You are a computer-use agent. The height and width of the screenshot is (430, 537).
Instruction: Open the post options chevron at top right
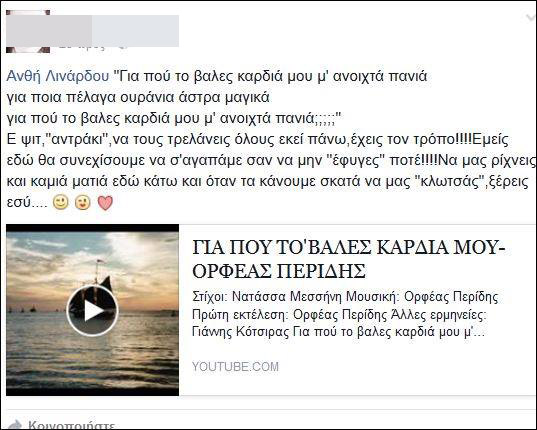[530, 18]
